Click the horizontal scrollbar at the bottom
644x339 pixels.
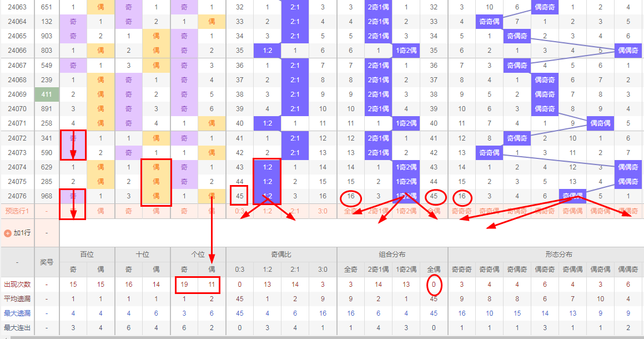coord(322,337)
